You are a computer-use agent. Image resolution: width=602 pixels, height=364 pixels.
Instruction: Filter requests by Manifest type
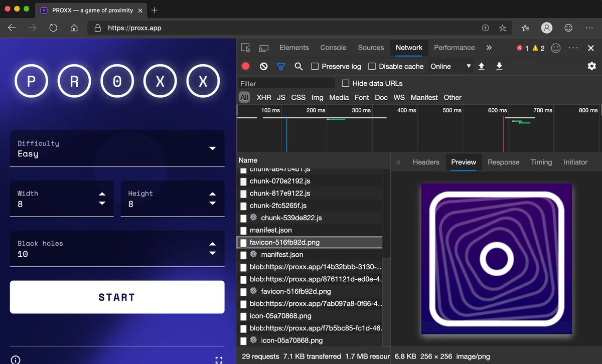point(424,98)
